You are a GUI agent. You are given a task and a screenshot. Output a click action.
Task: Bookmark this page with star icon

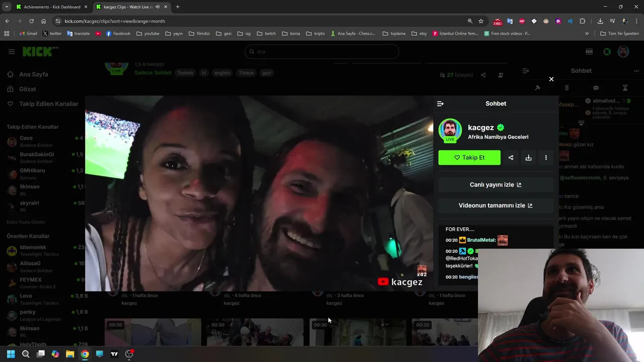(x=481, y=21)
